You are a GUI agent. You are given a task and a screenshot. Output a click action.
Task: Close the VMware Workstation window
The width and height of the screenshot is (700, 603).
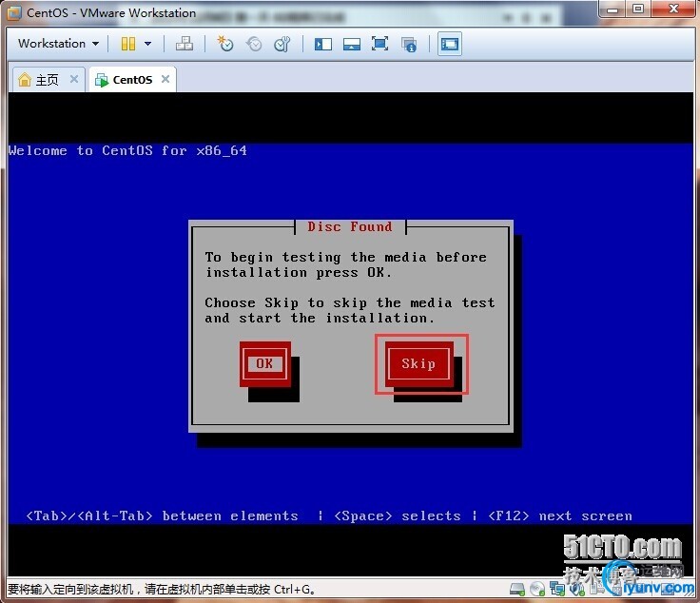(673, 9)
